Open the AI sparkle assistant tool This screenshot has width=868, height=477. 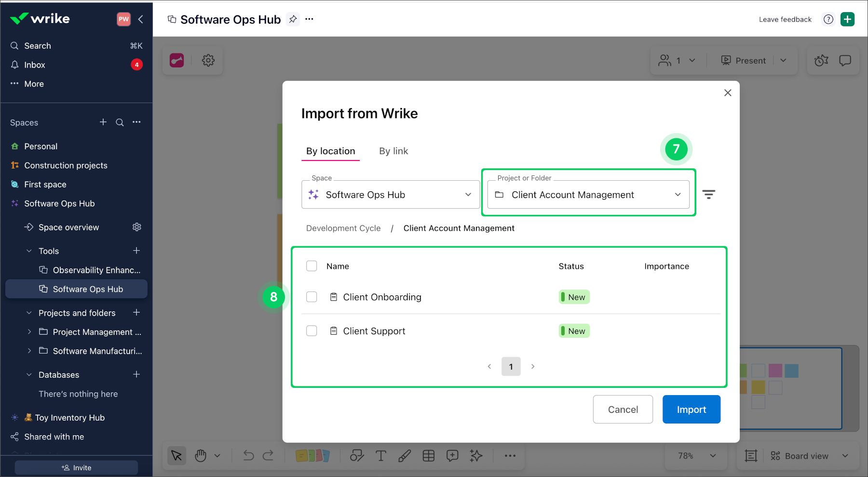point(476,455)
